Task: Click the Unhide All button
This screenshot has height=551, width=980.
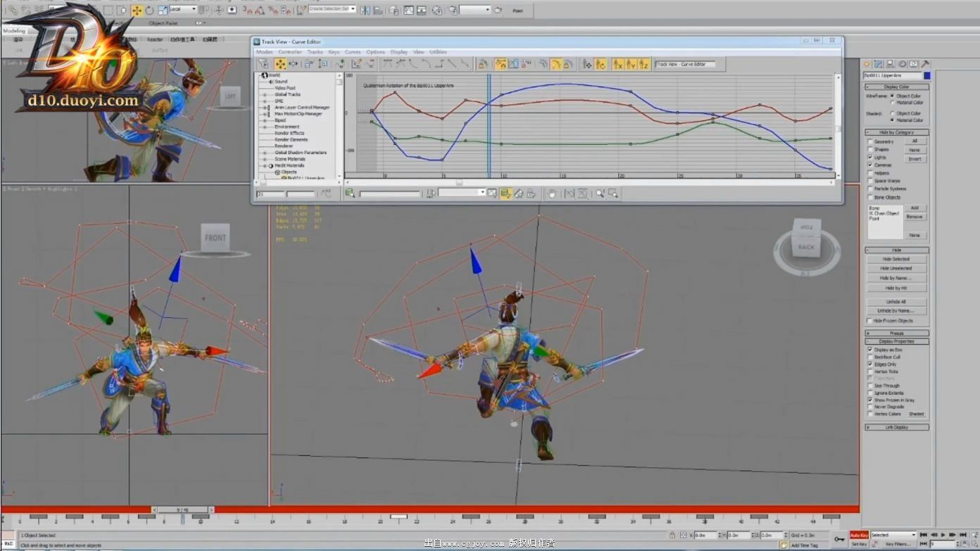Action: click(896, 302)
